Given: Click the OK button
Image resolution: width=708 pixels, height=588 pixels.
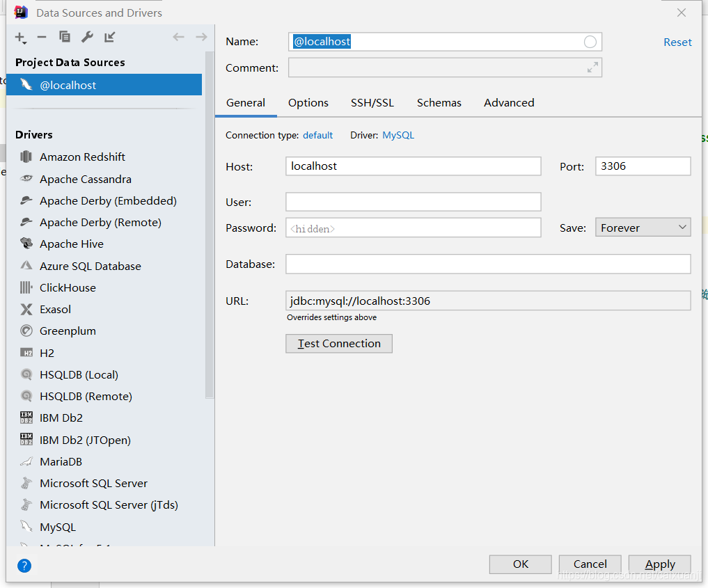Looking at the screenshot, I should click(x=521, y=564).
